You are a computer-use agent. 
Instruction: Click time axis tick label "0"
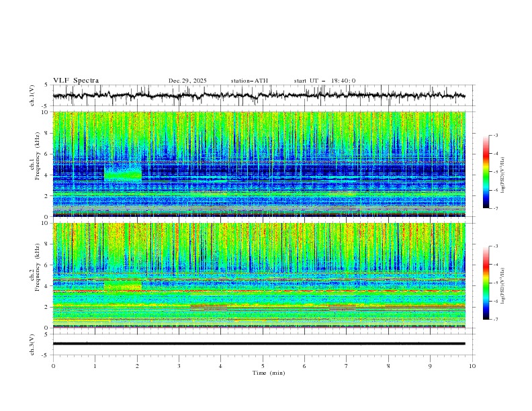point(53,366)
